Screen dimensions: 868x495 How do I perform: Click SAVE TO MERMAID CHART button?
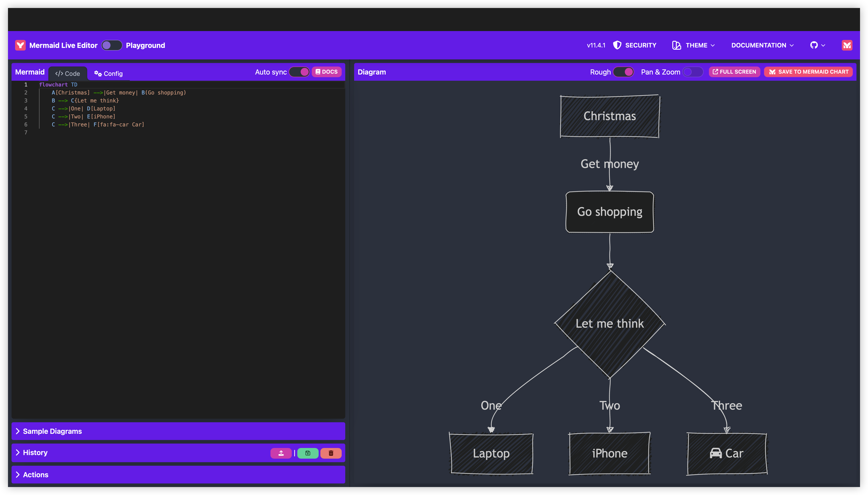808,72
